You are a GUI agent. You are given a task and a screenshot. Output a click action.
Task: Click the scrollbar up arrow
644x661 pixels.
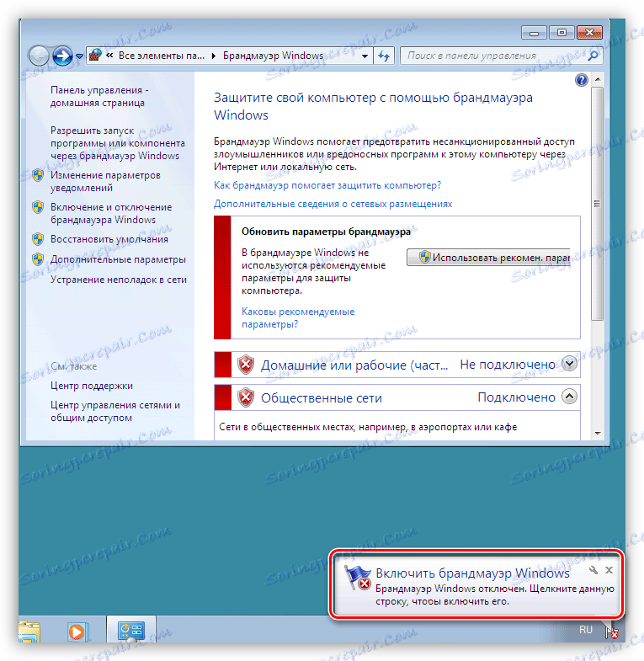click(x=598, y=79)
